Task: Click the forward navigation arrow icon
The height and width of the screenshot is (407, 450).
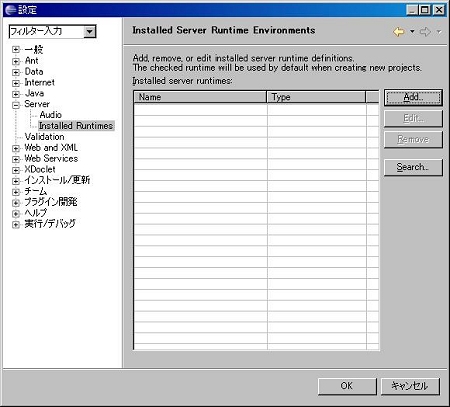Action: tap(425, 32)
